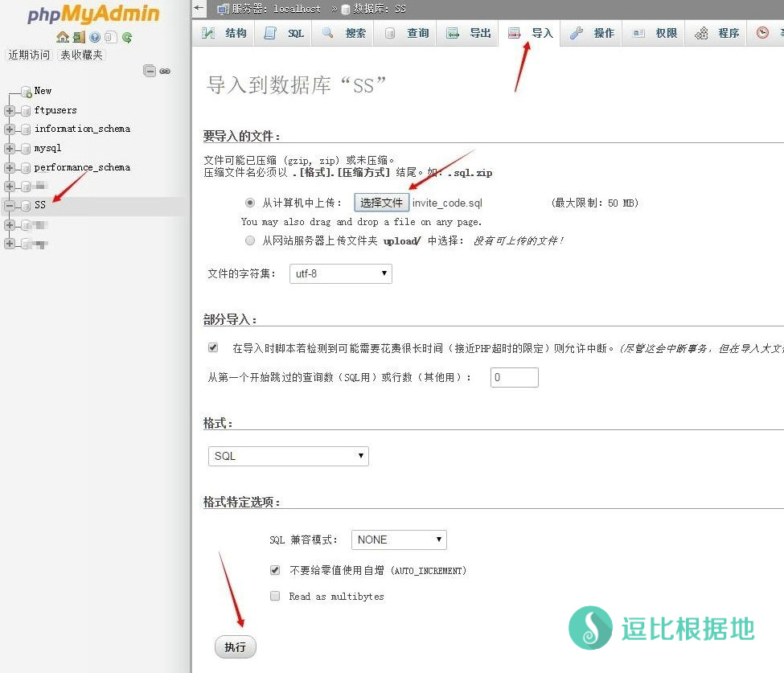Image resolution: width=784 pixels, height=673 pixels.
Task: Click the link with main panel icon
Action: [165, 71]
